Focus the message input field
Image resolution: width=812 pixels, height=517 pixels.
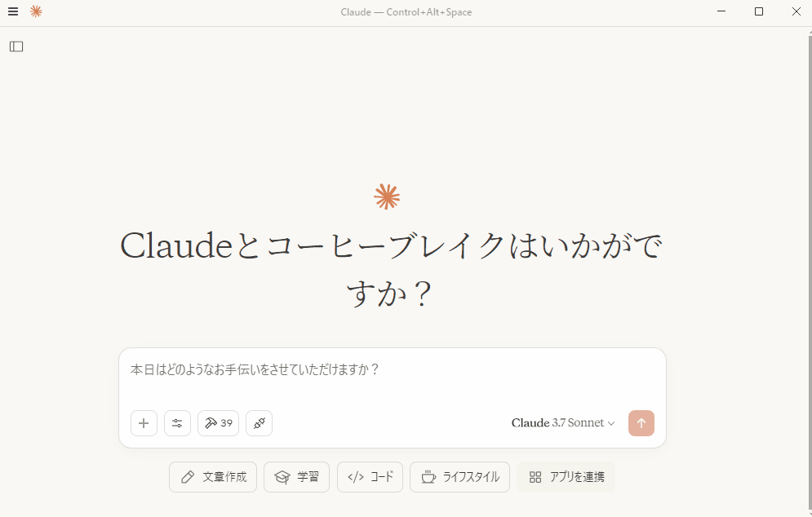click(392, 378)
